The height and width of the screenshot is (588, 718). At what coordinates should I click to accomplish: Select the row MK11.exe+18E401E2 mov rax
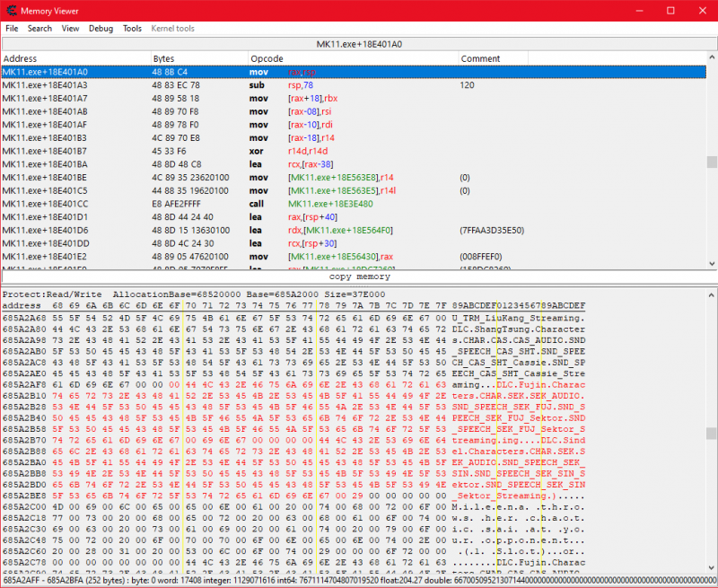354,257
